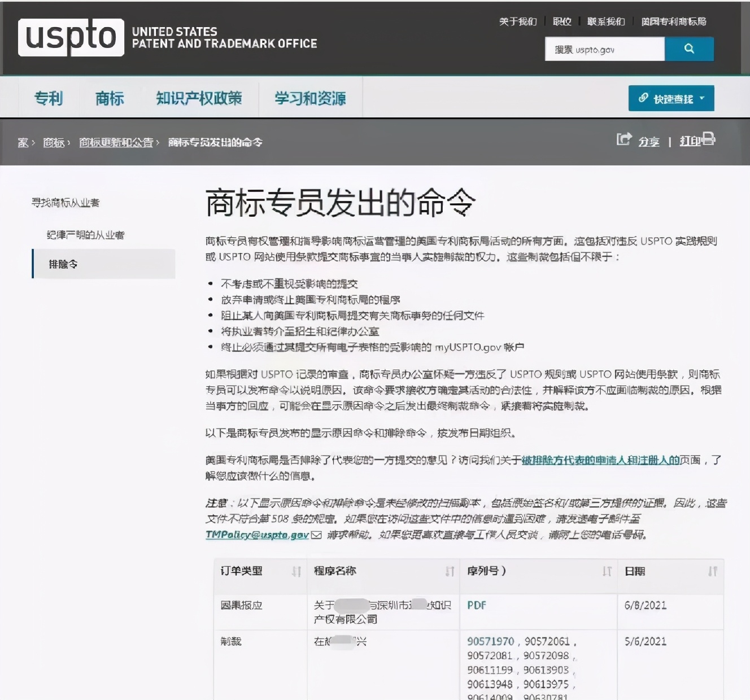Click the 商标更新和公告 breadcrumb link

point(116,142)
